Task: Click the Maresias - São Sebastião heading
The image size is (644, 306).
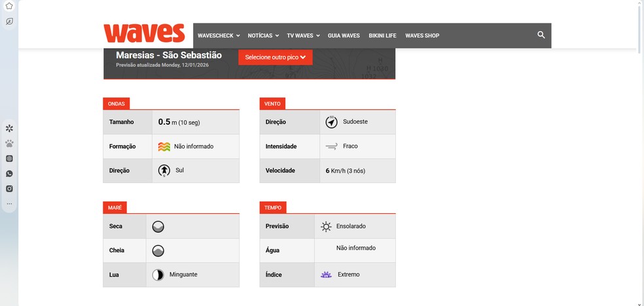Action: (x=169, y=56)
